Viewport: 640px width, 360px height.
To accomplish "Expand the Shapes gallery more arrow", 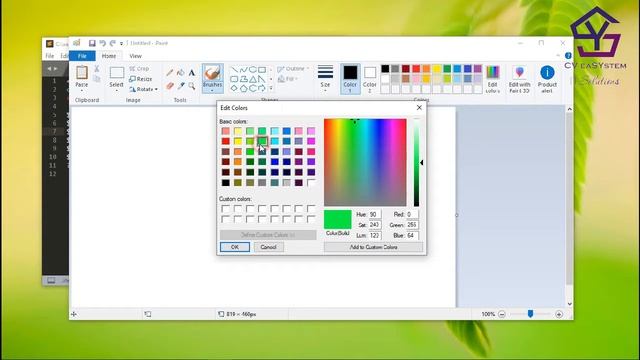I will click(x=271, y=88).
